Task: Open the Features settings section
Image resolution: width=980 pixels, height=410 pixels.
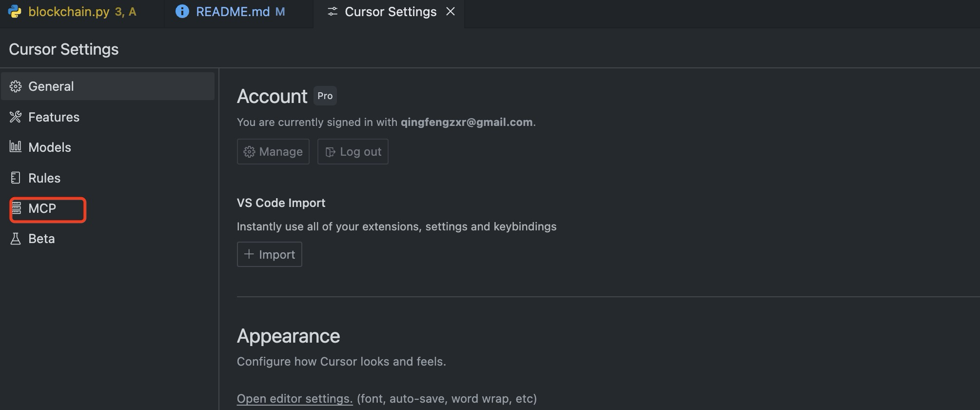Action: tap(108, 117)
